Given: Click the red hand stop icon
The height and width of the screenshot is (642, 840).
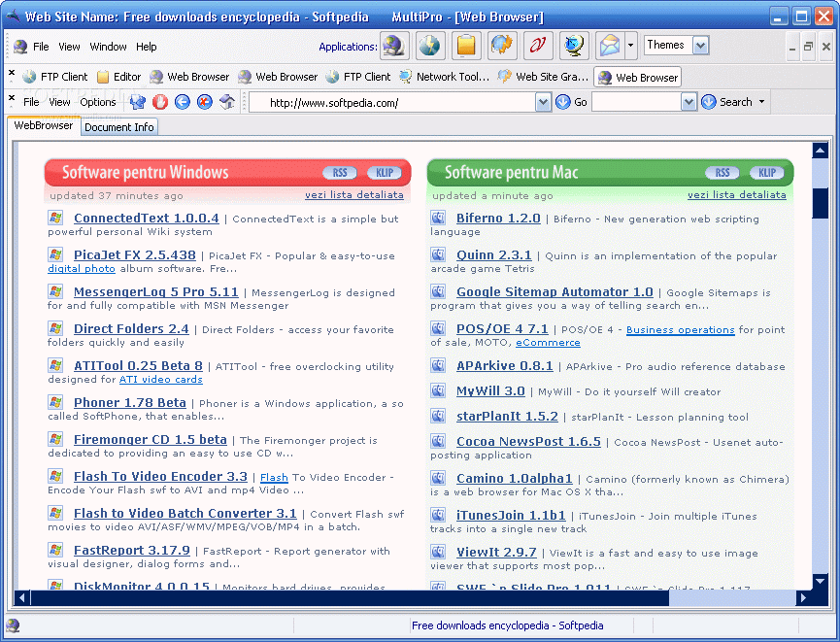Looking at the screenshot, I should click(160, 102).
